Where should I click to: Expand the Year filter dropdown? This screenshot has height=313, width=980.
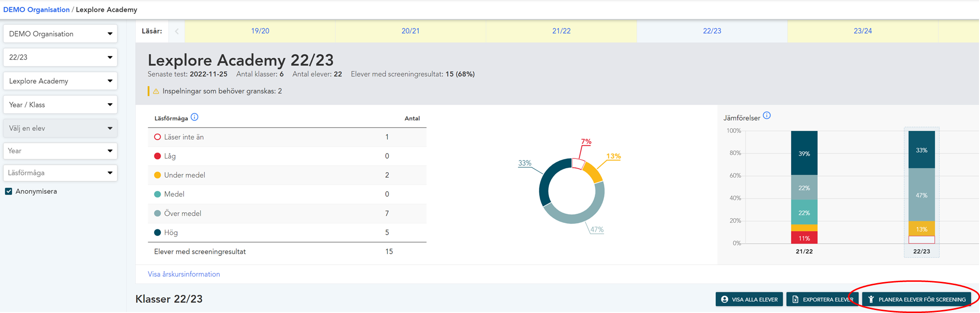click(60, 151)
